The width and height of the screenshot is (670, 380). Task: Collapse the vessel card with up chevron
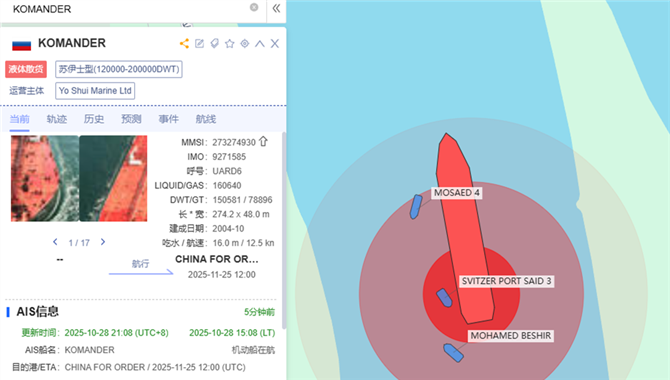tap(260, 44)
